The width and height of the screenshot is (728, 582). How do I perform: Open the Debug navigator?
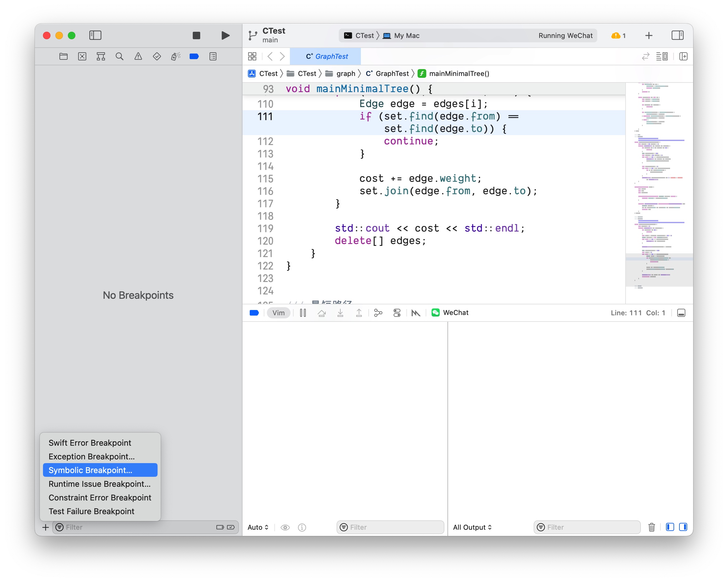pos(175,56)
